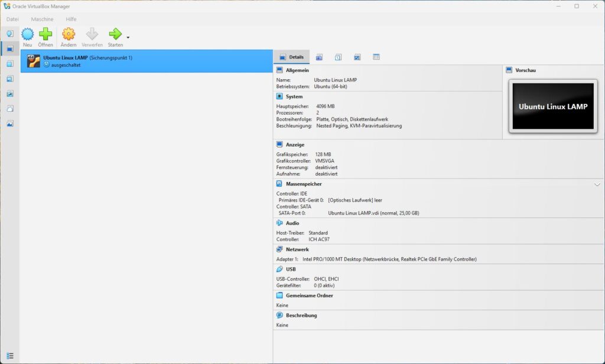605x364 pixels.
Task: Open the Maschine menu
Action: click(42, 19)
